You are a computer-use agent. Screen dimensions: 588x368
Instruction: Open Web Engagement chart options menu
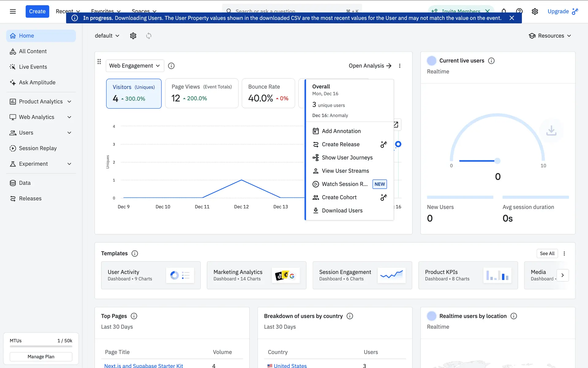coord(400,66)
